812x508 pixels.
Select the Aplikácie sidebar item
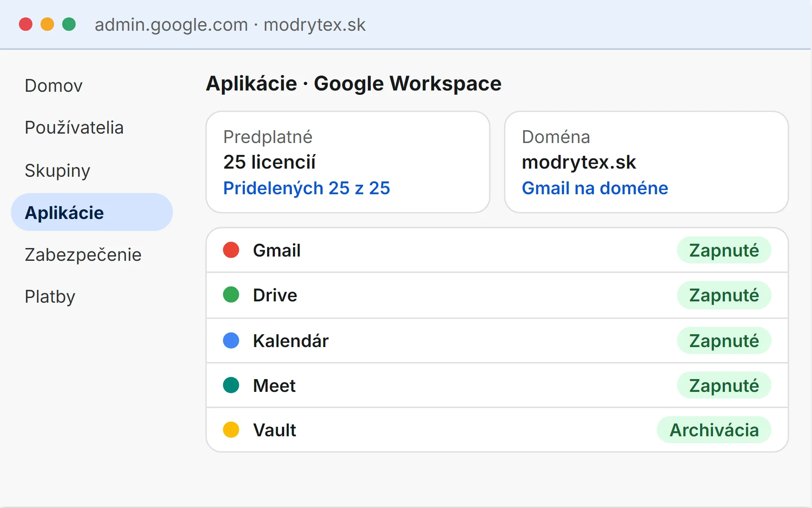92,212
